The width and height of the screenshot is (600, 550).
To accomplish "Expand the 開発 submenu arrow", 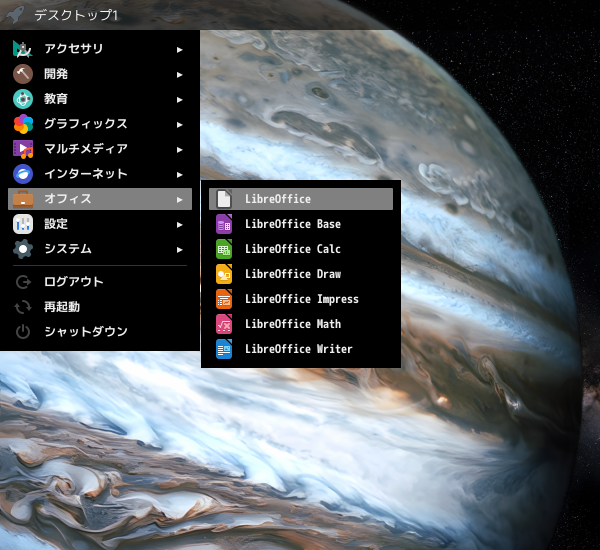I will [179, 74].
